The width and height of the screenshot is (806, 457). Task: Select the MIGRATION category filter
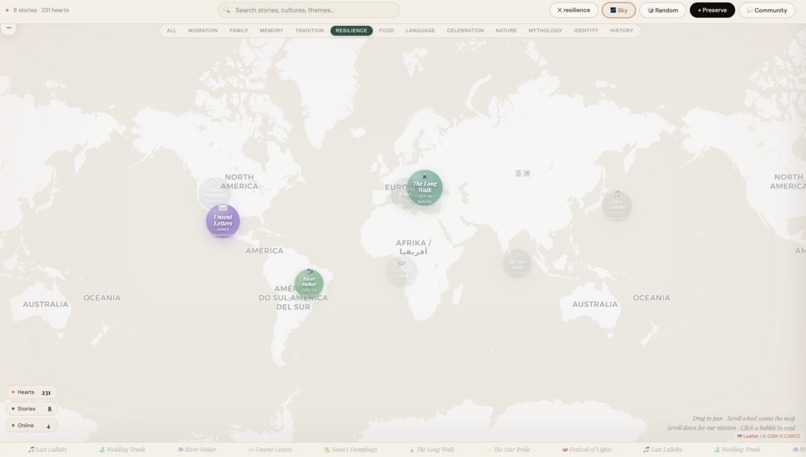coord(203,30)
